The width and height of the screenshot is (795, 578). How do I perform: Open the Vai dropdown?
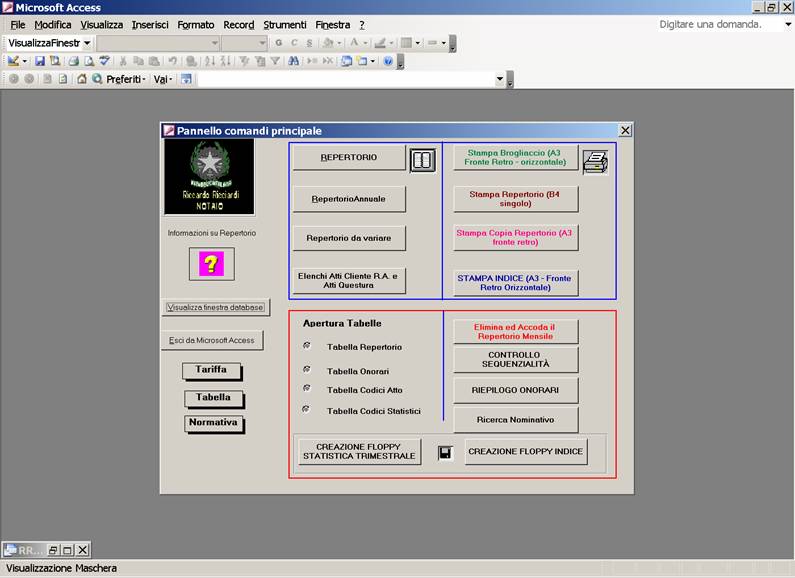pyautogui.click(x=163, y=79)
